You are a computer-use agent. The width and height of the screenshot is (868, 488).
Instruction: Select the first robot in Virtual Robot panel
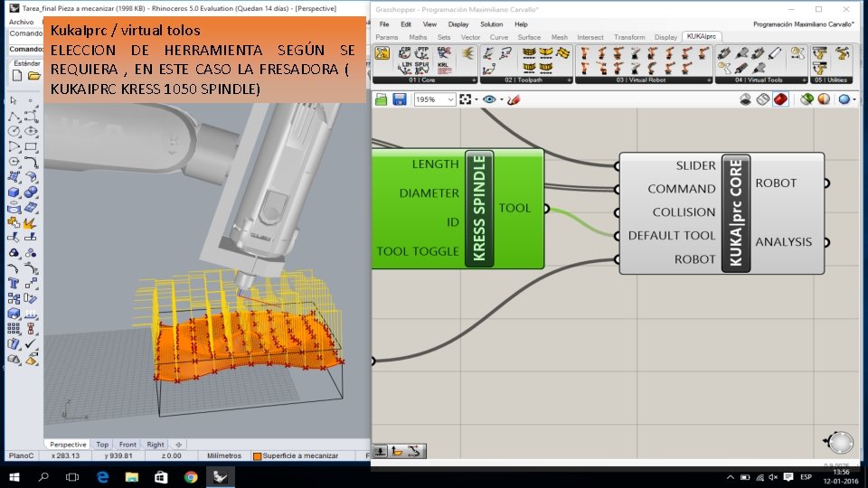(x=585, y=53)
